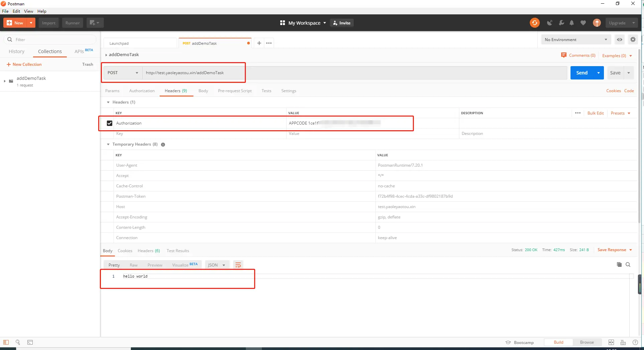Open tab options ellipsis menu
This screenshot has width=644, height=350.
pos(269,43)
